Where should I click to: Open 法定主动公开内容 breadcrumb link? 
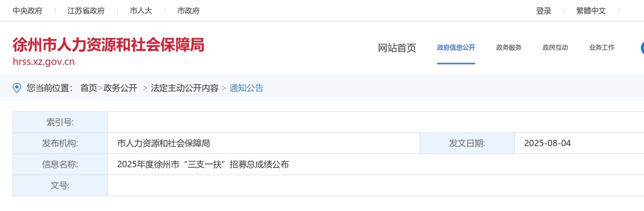[x=185, y=88]
